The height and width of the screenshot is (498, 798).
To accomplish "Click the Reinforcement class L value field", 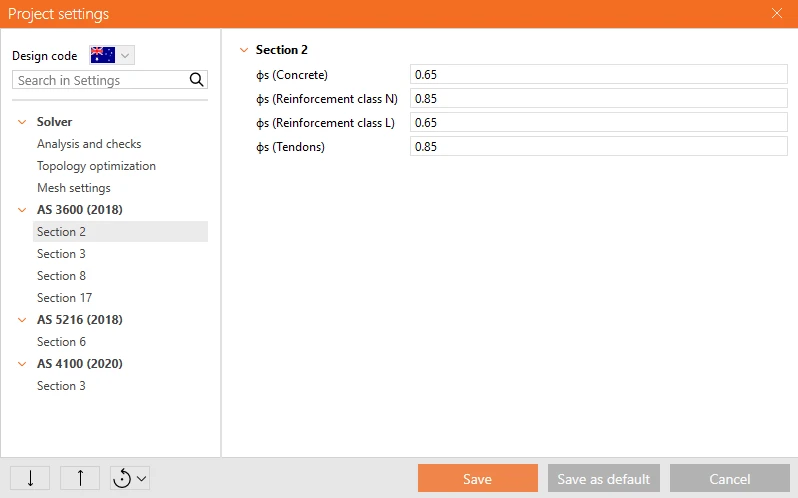I will (x=598, y=122).
